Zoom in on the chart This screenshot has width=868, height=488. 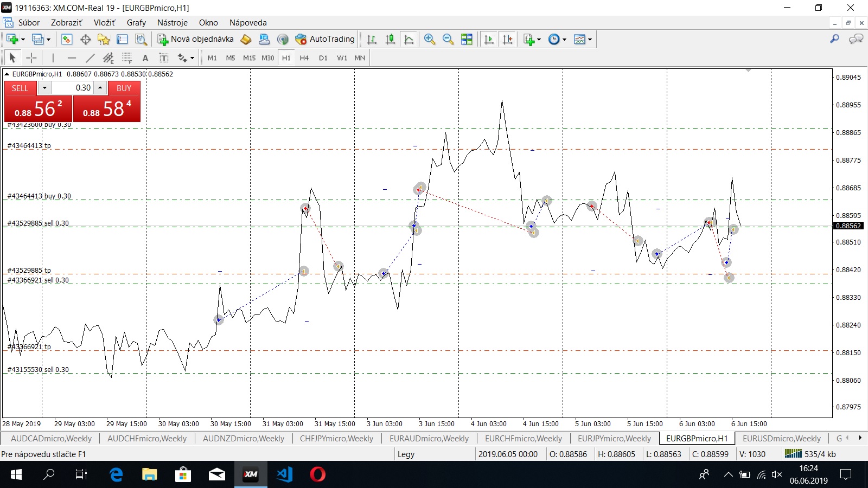[x=430, y=39]
